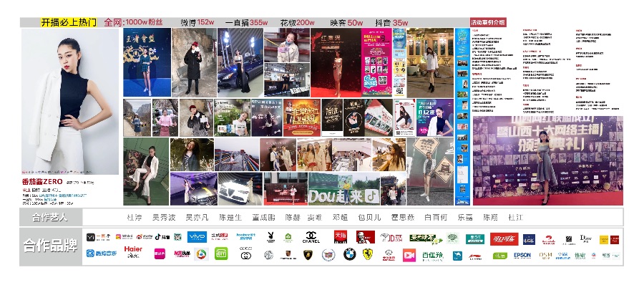Click the yellow Ferrari shield logo
Image resolution: width=644 pixels, height=285 pixels.
point(368,254)
